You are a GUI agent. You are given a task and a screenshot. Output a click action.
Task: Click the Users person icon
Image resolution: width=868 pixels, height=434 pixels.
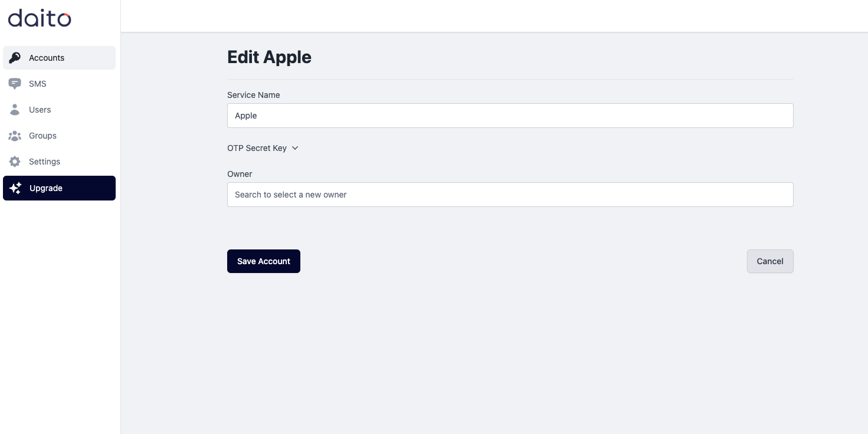(15, 110)
